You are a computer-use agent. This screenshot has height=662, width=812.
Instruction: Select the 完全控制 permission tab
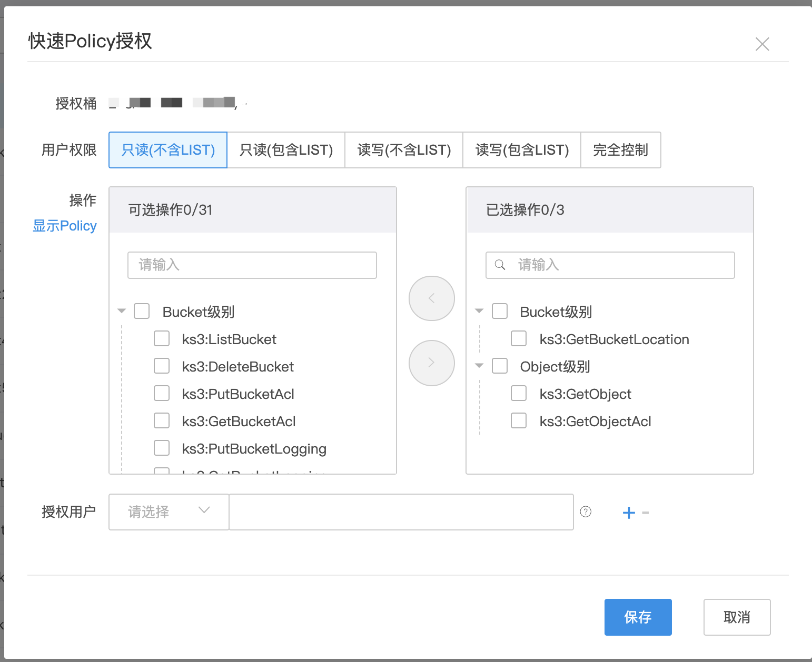coord(620,150)
